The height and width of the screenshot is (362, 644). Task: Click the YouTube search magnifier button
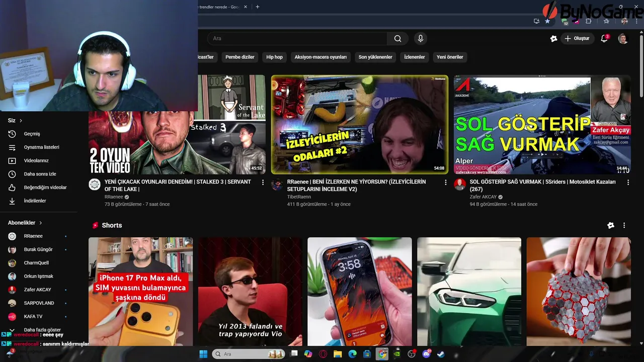(397, 39)
